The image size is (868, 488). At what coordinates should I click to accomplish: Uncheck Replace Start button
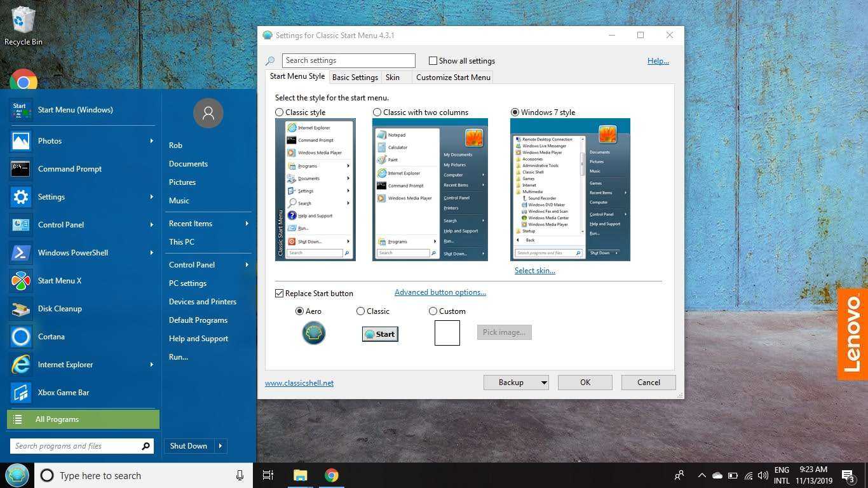(279, 294)
